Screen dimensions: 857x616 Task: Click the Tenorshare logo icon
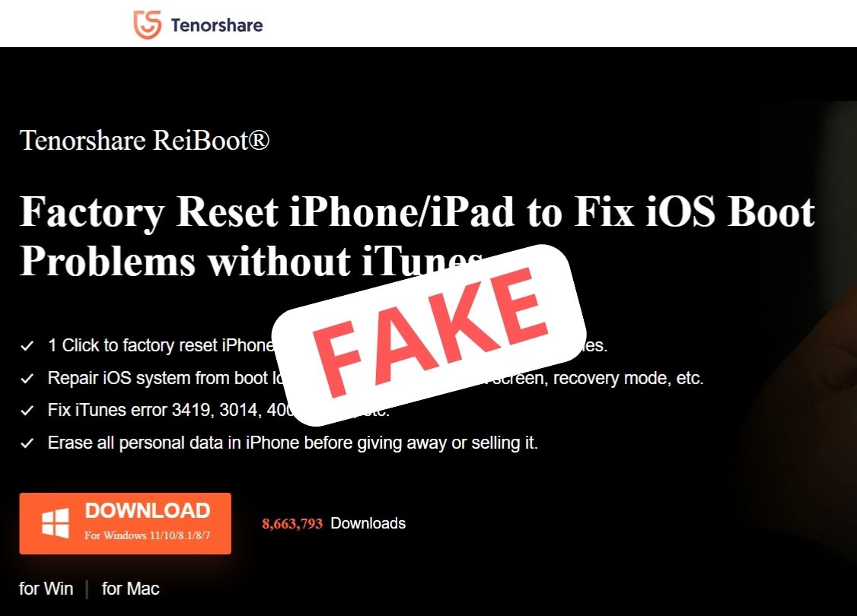coord(147,24)
